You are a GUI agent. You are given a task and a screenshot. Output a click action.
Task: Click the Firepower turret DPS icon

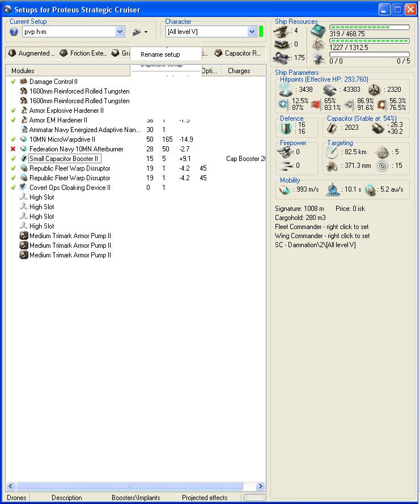click(x=285, y=152)
